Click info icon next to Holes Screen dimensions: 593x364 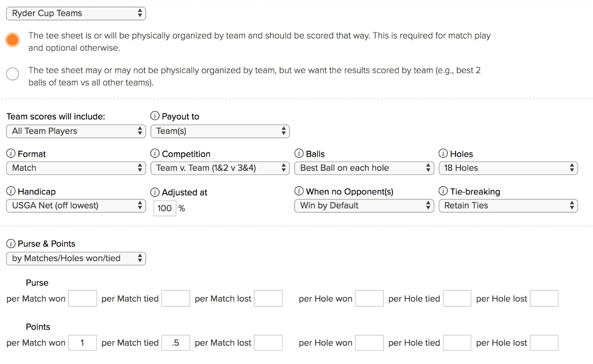point(443,154)
